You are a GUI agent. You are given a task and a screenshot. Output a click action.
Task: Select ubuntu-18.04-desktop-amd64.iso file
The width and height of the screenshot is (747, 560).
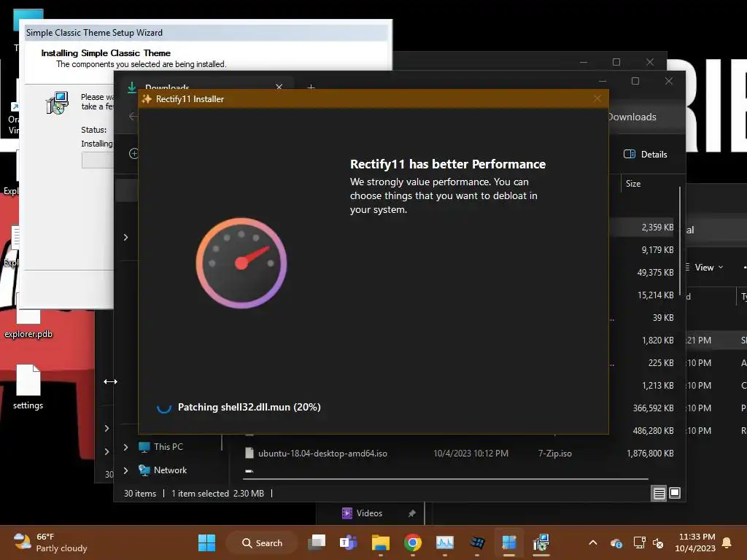[322, 454]
